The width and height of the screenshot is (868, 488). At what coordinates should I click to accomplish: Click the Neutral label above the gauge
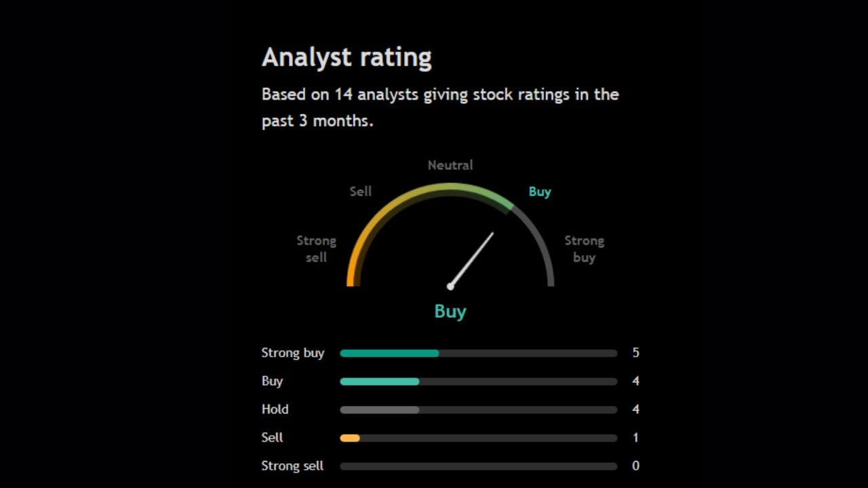pos(450,165)
